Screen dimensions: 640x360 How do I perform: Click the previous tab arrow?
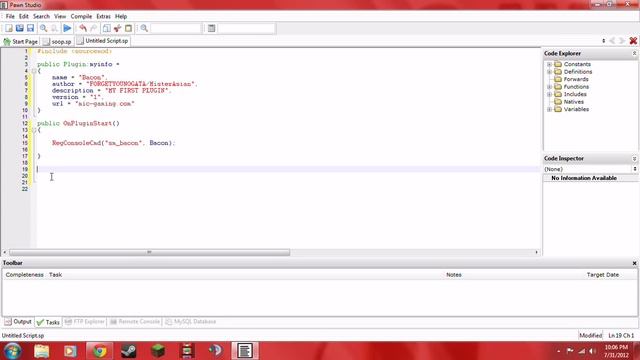click(612, 41)
